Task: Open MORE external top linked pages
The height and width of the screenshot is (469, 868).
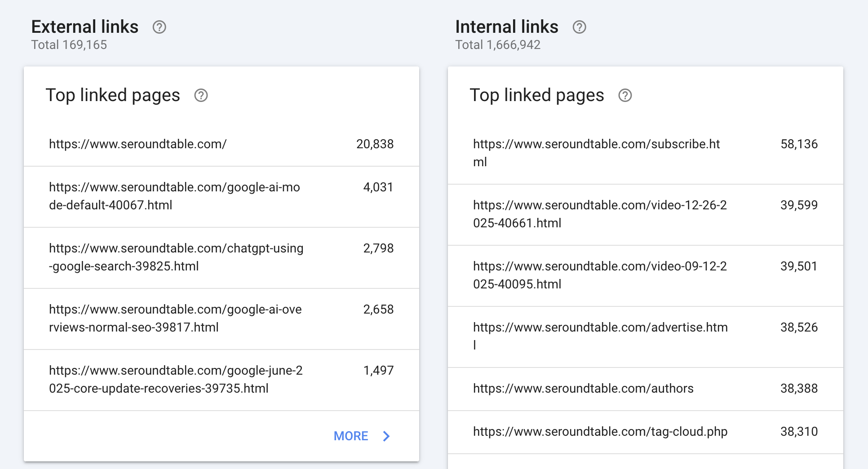Action: (x=351, y=436)
